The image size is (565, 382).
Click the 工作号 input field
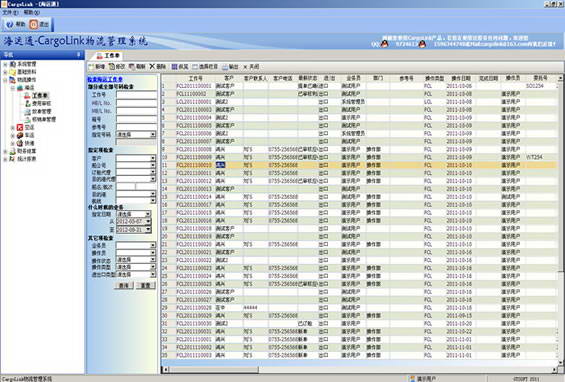point(136,95)
